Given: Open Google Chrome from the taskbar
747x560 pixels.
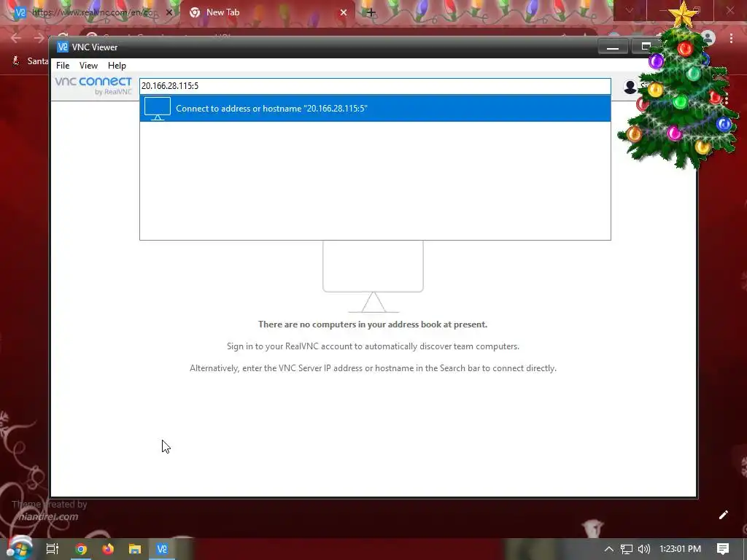Looking at the screenshot, I should 81,549.
